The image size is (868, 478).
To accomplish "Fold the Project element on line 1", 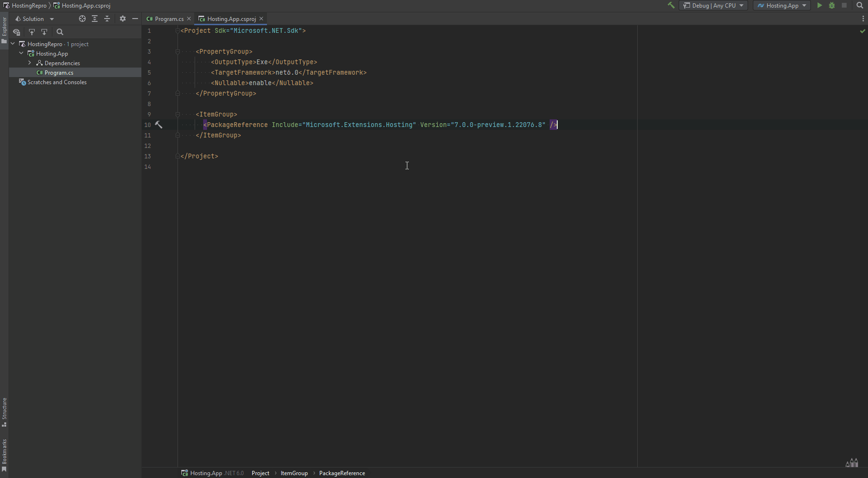I will pyautogui.click(x=178, y=30).
